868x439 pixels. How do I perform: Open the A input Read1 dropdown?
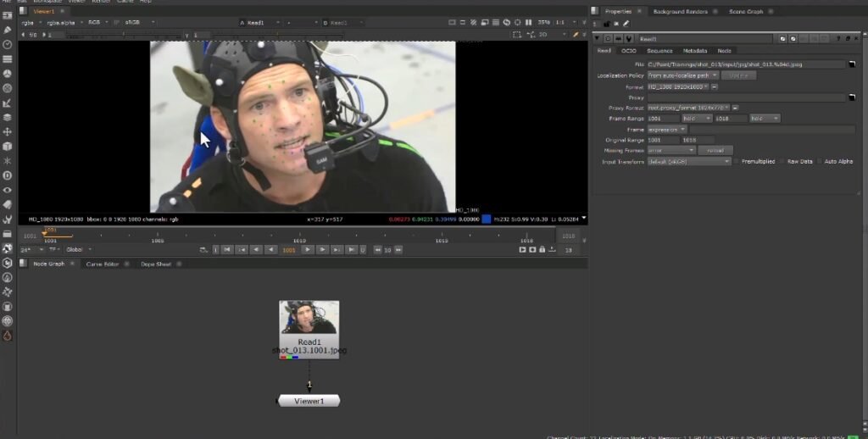coord(261,23)
